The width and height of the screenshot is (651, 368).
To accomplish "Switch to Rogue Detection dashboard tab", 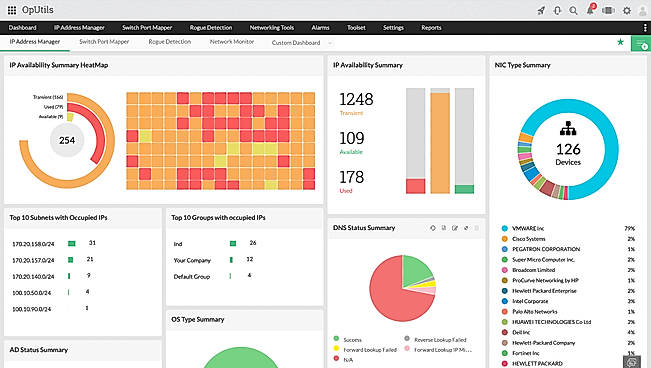I will [x=170, y=42].
